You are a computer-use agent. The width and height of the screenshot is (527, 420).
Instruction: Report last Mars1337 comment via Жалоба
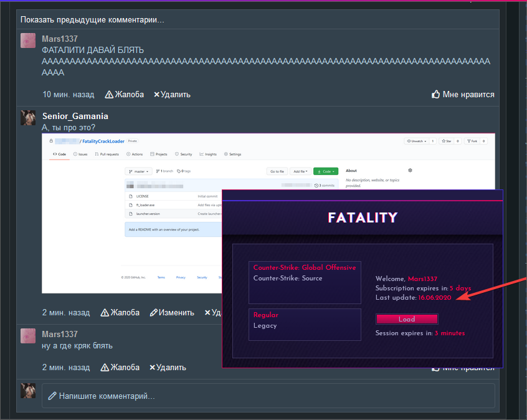click(x=120, y=367)
